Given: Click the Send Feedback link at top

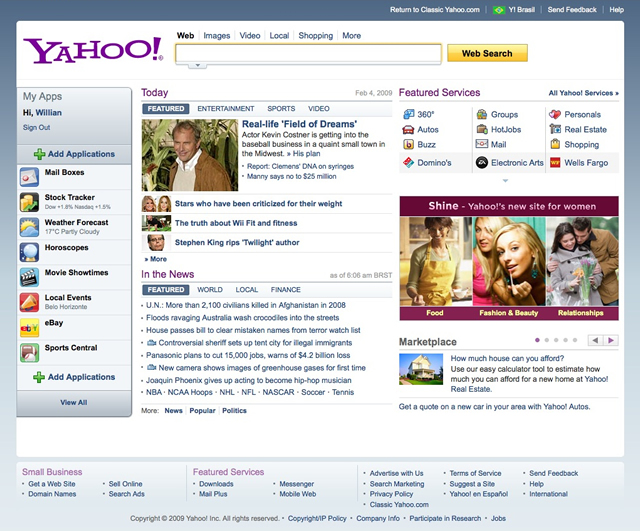Looking at the screenshot, I should click(572, 10).
